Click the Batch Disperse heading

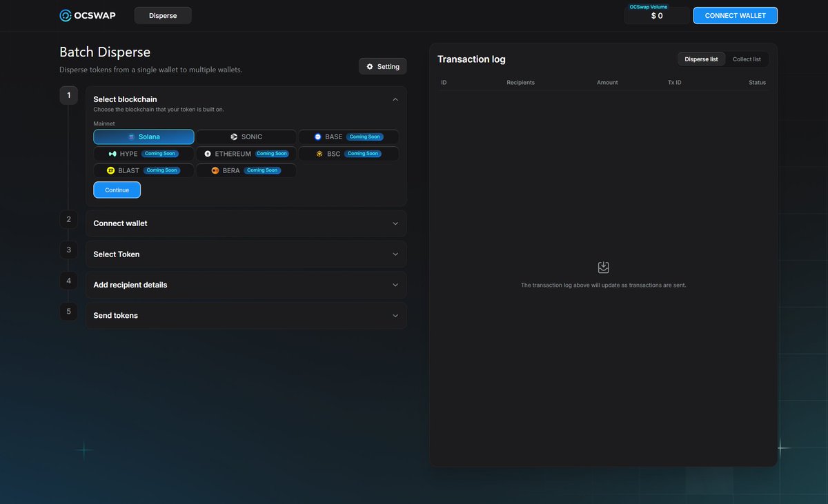pyautogui.click(x=105, y=52)
